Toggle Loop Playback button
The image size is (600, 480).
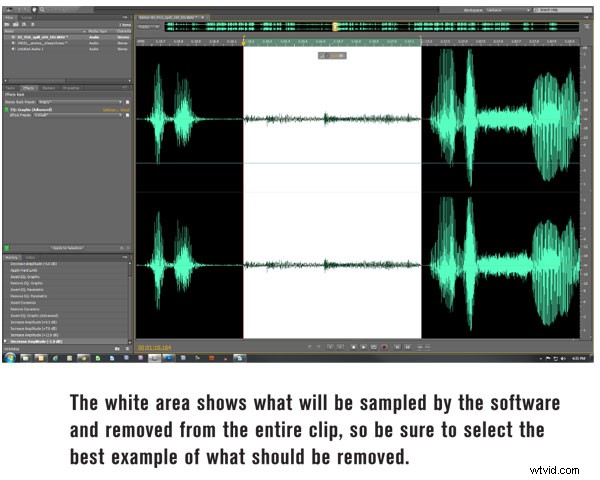374,347
